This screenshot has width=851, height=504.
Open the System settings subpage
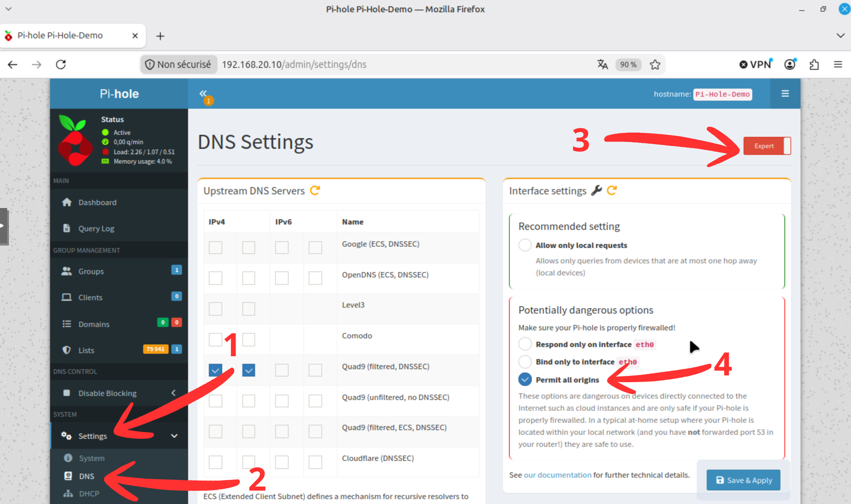pos(92,458)
